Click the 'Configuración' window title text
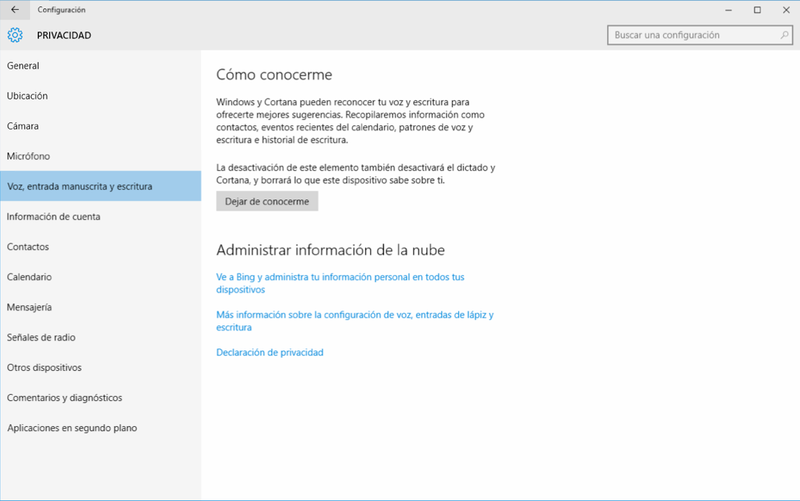800x501 pixels. [61, 10]
